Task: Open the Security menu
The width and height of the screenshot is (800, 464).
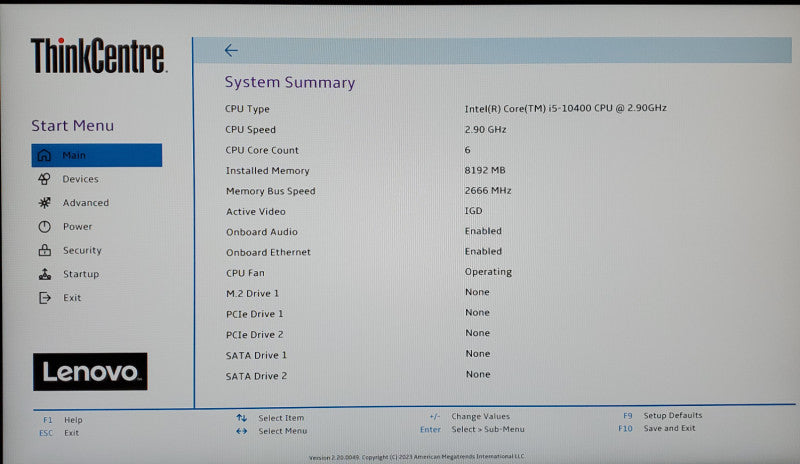Action: (82, 250)
